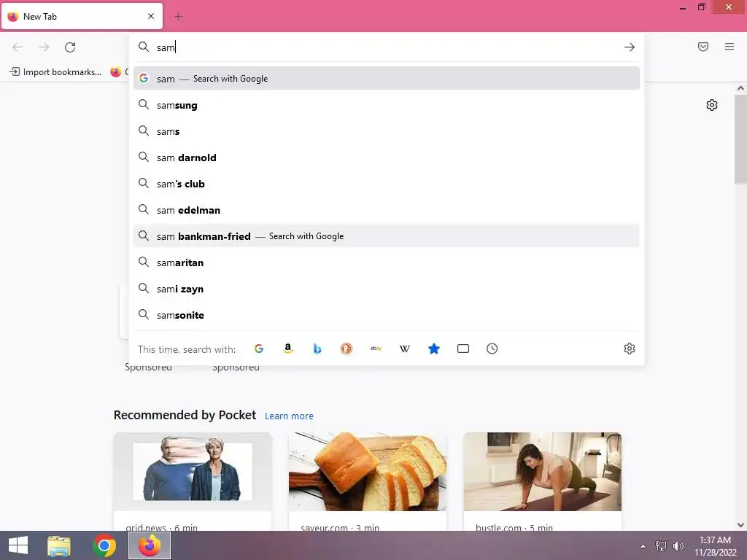Search this time with Bing icon

click(x=317, y=349)
